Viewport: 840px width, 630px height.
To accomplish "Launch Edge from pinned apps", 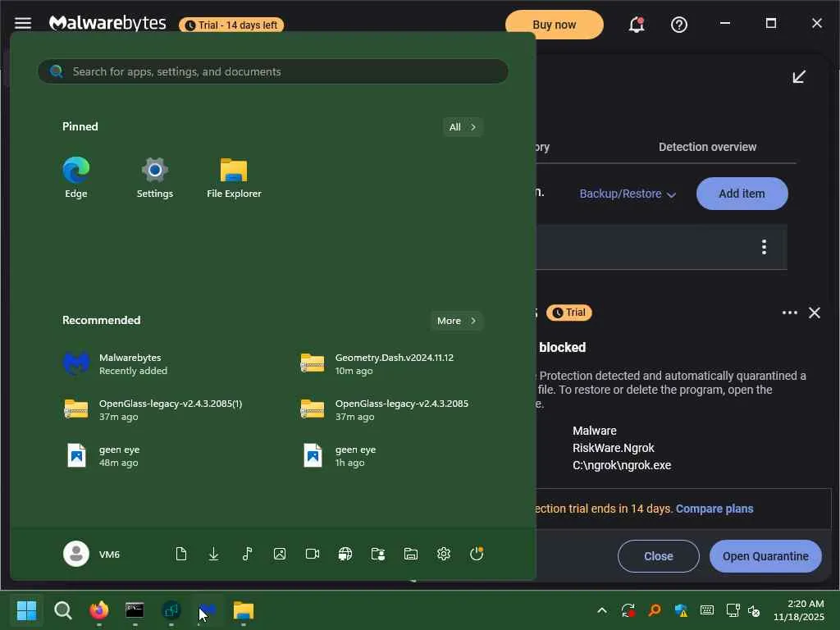I will pyautogui.click(x=76, y=178).
